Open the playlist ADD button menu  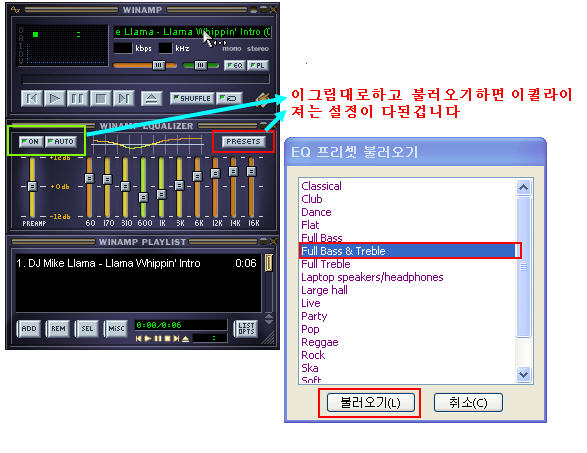pyautogui.click(x=29, y=329)
